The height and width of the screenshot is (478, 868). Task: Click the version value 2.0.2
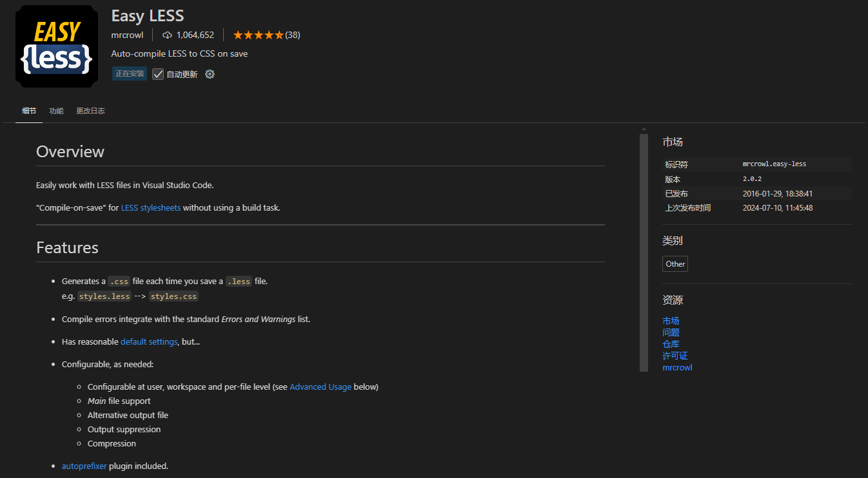752,179
